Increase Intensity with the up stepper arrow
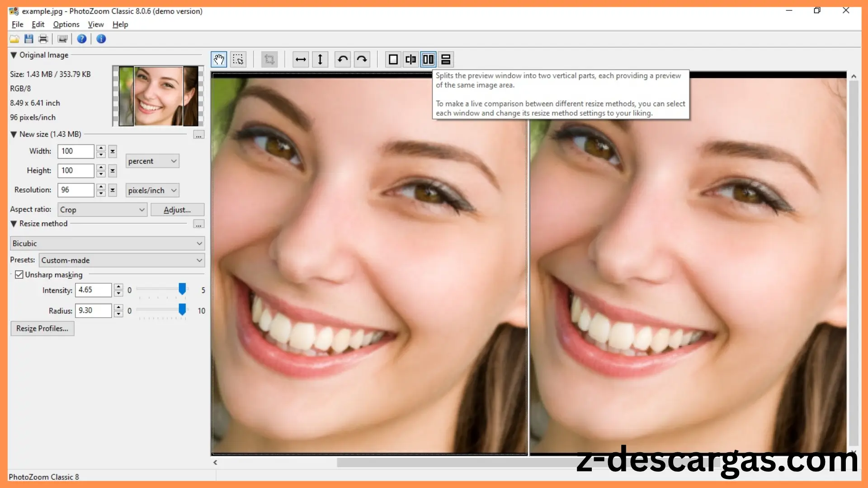The width and height of the screenshot is (868, 488). pyautogui.click(x=118, y=287)
